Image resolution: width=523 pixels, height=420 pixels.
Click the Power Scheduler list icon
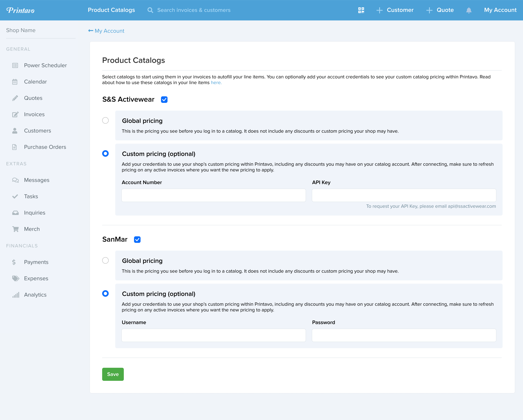pos(15,66)
